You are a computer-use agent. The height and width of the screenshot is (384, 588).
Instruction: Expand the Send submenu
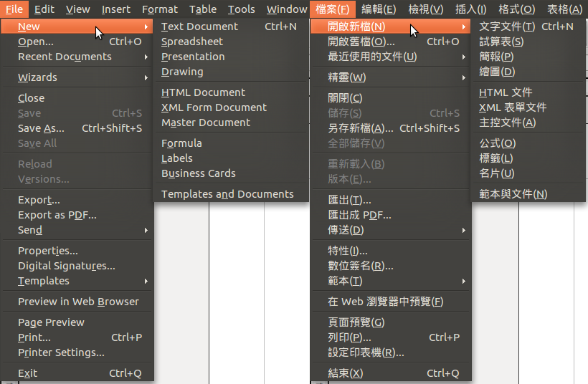(x=30, y=230)
